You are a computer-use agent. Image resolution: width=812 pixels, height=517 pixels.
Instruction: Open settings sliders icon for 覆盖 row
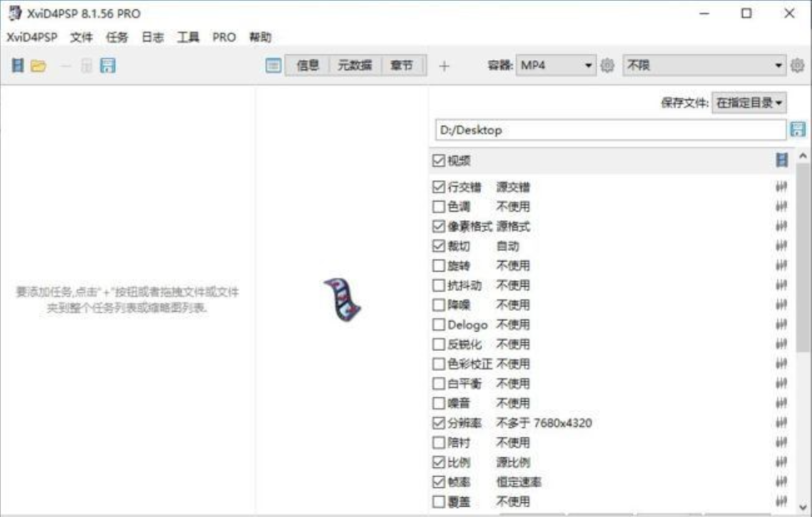pyautogui.click(x=781, y=501)
